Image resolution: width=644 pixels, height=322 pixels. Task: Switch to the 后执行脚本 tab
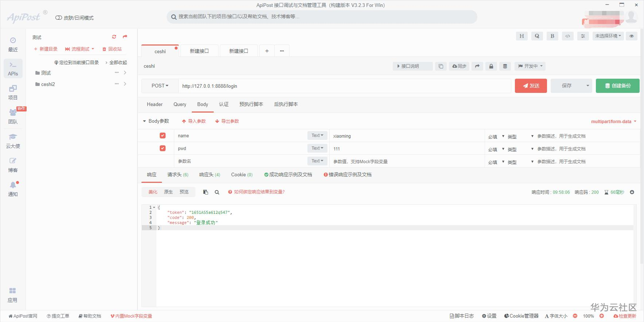pos(286,104)
